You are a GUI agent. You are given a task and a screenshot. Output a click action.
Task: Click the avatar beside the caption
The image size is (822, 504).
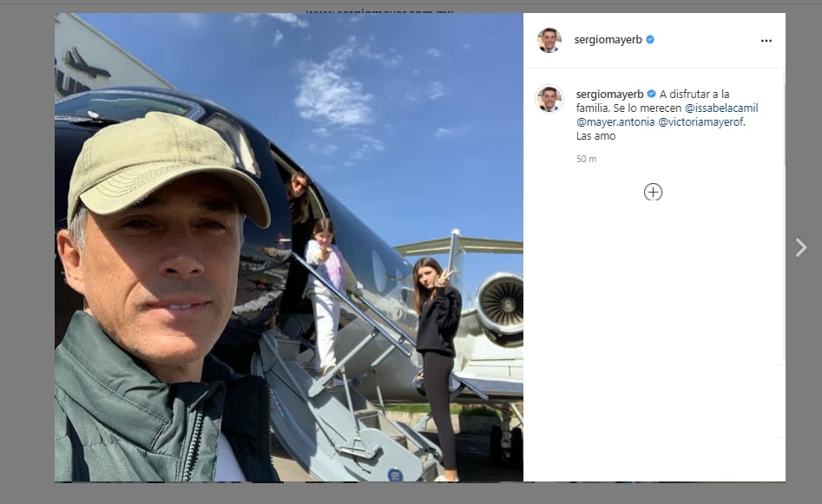tap(549, 99)
